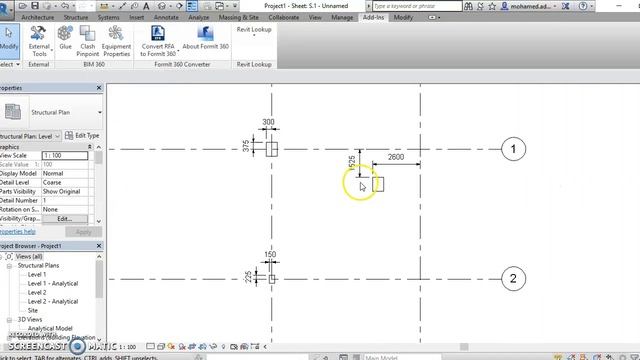Click the Switch Windows icon
This screenshot has width=640, height=360.
pos(220,6)
